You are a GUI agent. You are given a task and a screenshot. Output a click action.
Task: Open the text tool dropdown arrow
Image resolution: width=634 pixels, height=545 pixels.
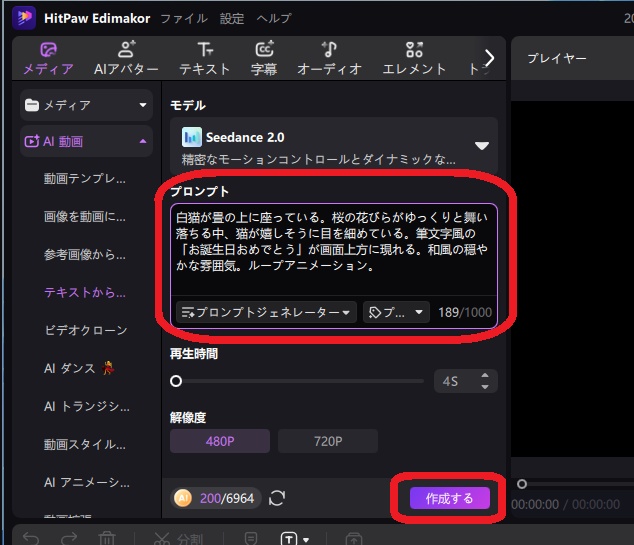pyautogui.click(x=306, y=540)
